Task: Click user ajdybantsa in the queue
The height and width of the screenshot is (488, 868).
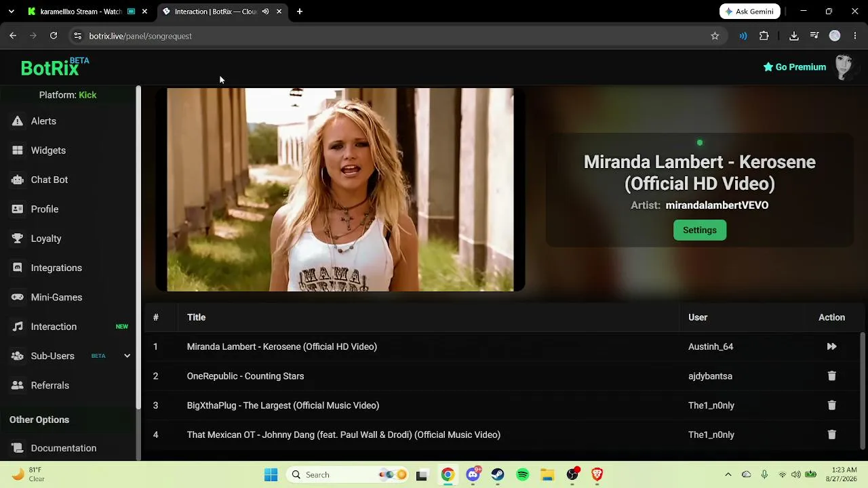Action: pos(710,376)
